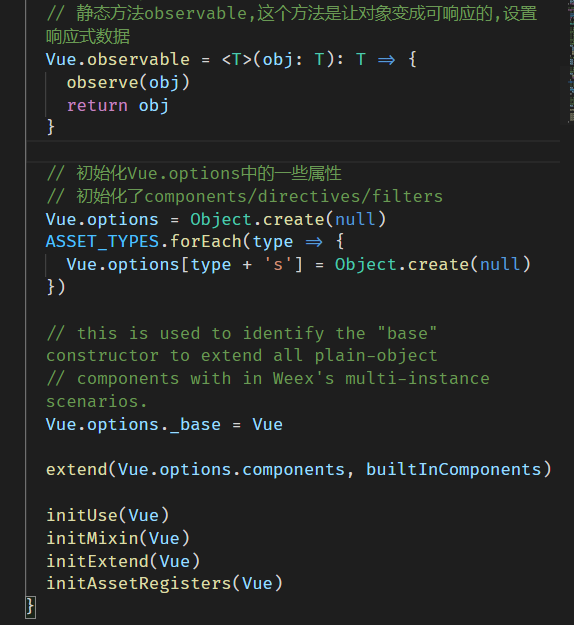574x625 pixels.
Task: Click the Vue.observable assignment line
Action: point(231,60)
